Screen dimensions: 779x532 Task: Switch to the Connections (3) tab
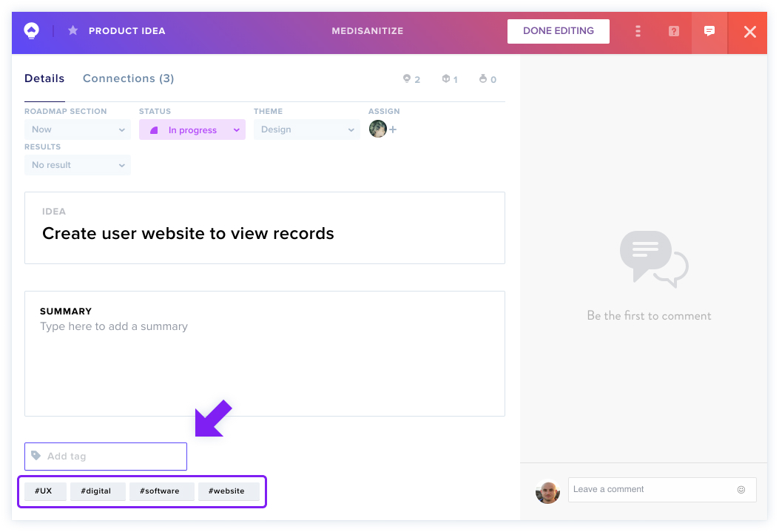click(x=128, y=78)
